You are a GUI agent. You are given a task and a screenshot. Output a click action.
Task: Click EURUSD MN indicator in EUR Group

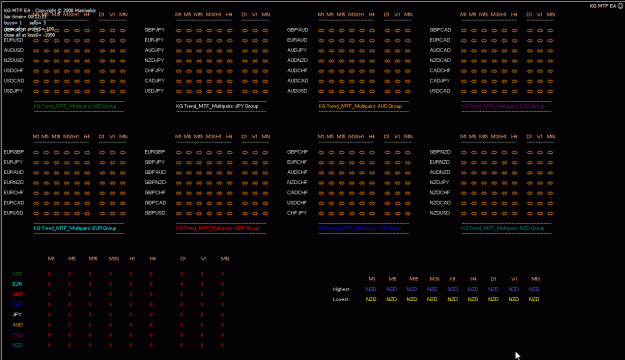click(x=123, y=213)
